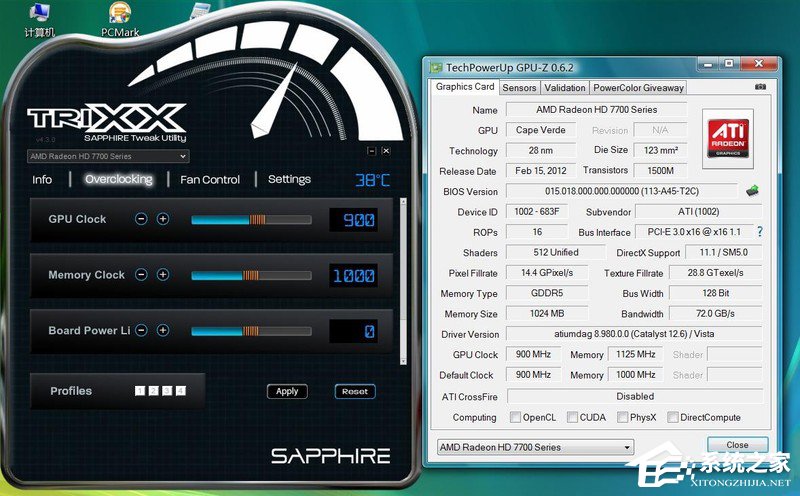Enable the OpenCL checkbox
The image size is (800, 496).
coord(515,417)
